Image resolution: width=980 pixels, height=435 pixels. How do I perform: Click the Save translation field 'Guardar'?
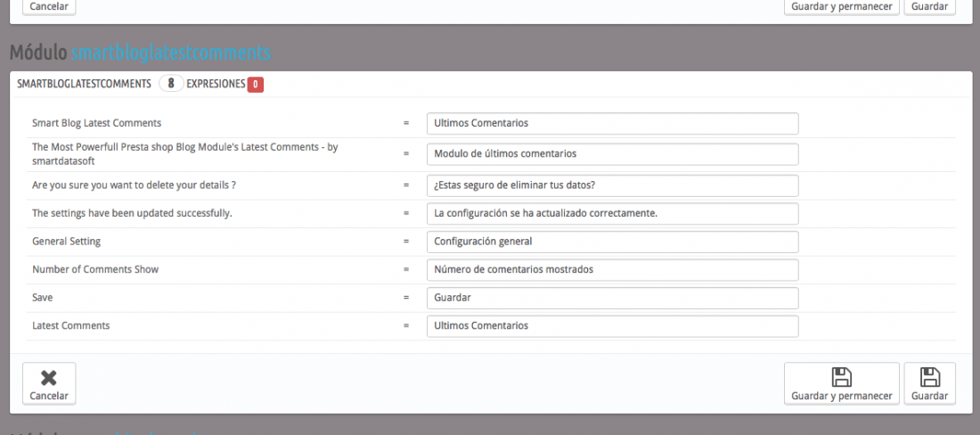pyautogui.click(x=613, y=298)
